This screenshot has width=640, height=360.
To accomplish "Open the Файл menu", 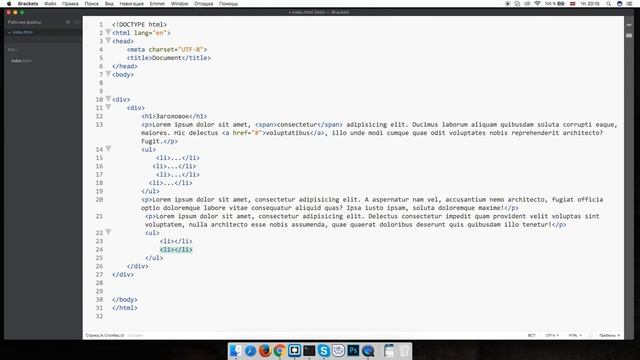I will 50,4.
